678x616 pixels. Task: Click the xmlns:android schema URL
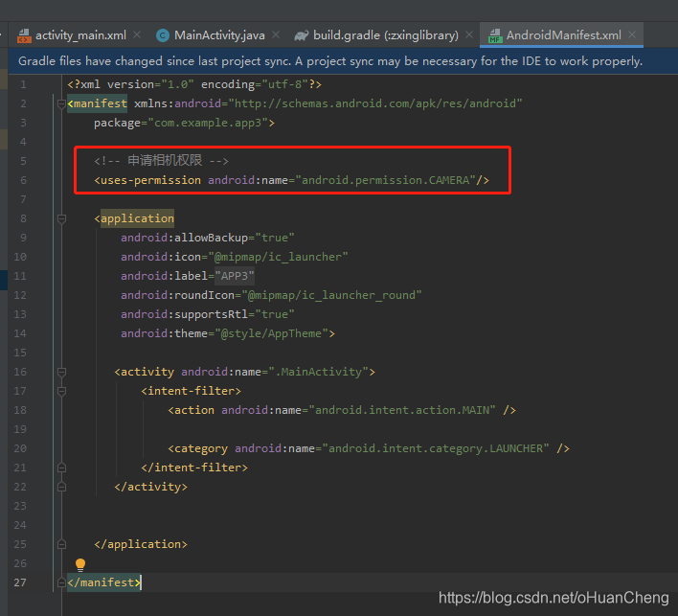coord(375,103)
